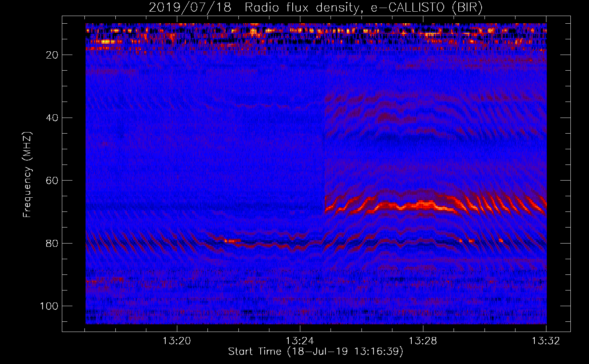Viewport: 589px width, 364px height.
Task: Click the 80 frequency tick label
Action: click(x=52, y=243)
